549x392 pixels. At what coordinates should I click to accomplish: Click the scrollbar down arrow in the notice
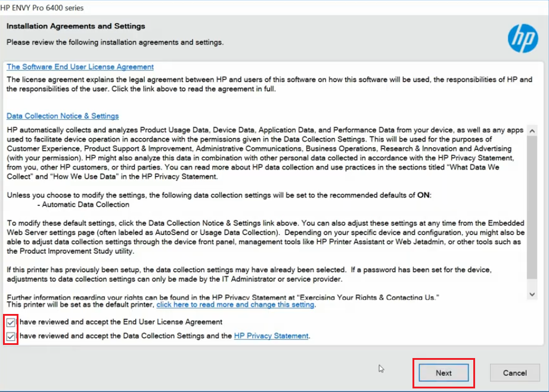[532, 294]
